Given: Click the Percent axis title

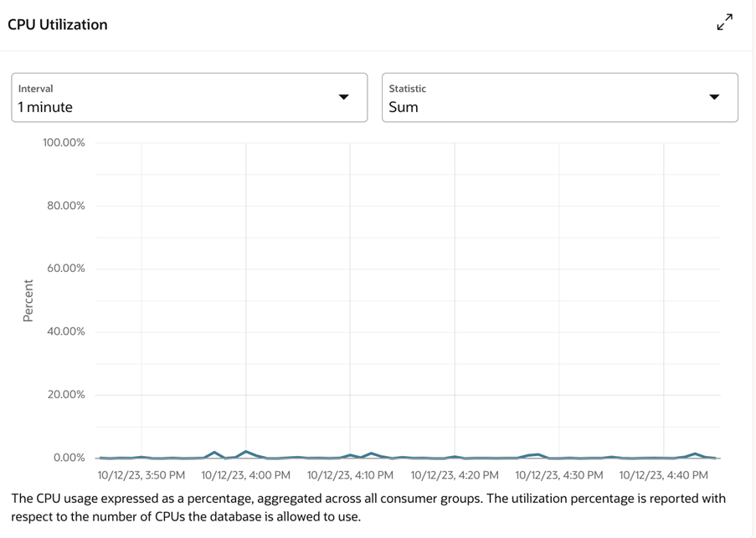Looking at the screenshot, I should [28, 300].
